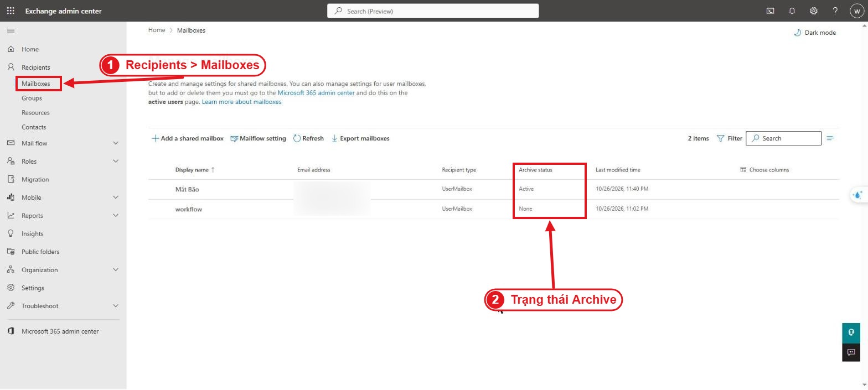Open the app launcher waffle icon

11,11
